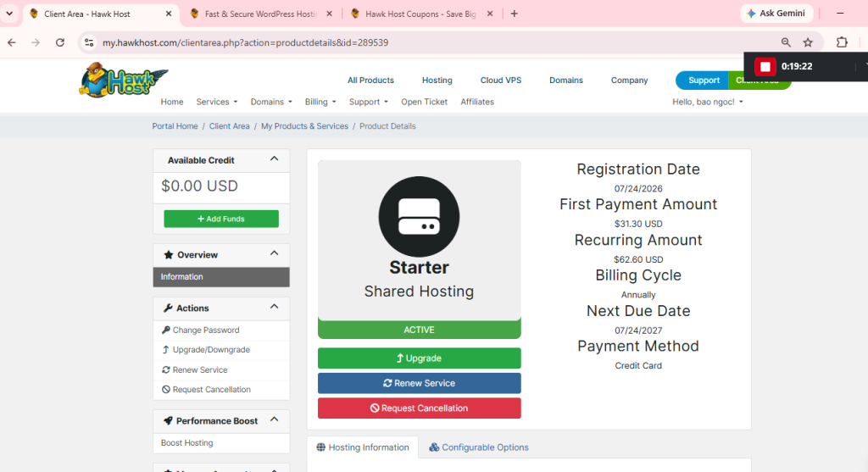Click the Hawk Host logo

[124, 81]
